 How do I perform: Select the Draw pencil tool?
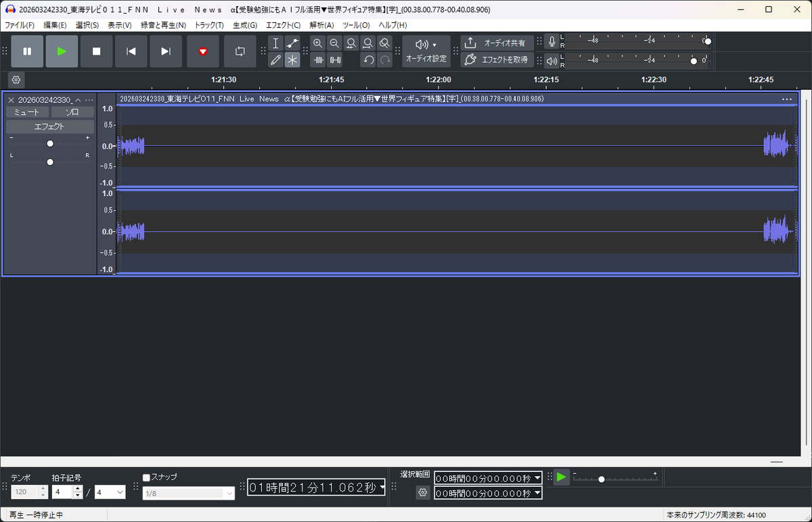275,60
